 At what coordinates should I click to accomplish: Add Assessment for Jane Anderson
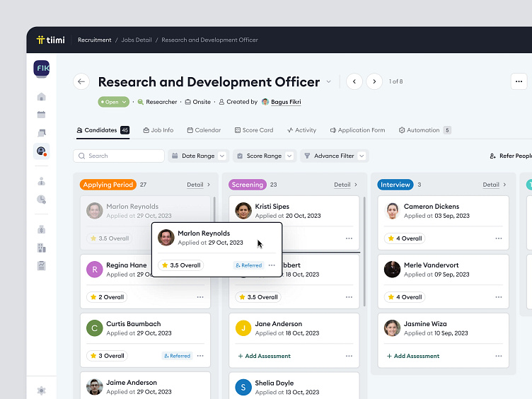click(265, 356)
